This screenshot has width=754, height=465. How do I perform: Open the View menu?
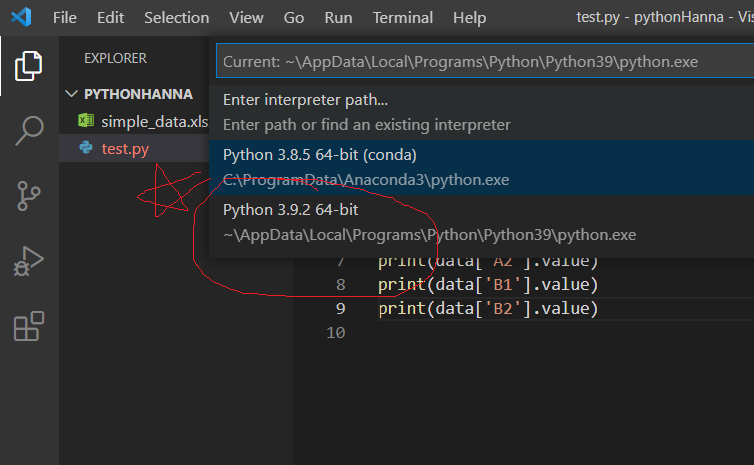(246, 18)
